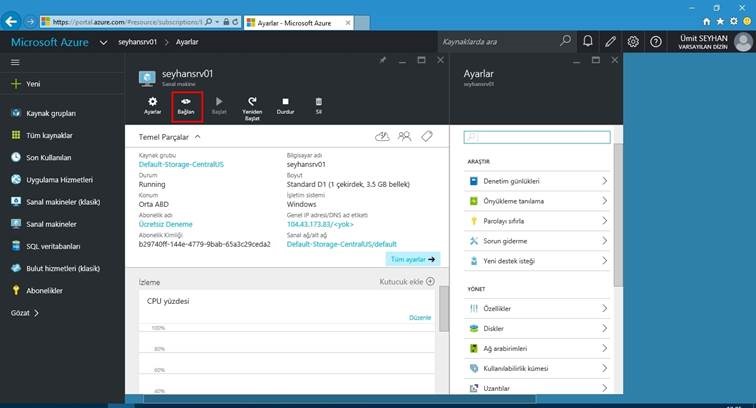Click the search magnifier in top bar
Screen dimensions: 756x408
point(565,41)
